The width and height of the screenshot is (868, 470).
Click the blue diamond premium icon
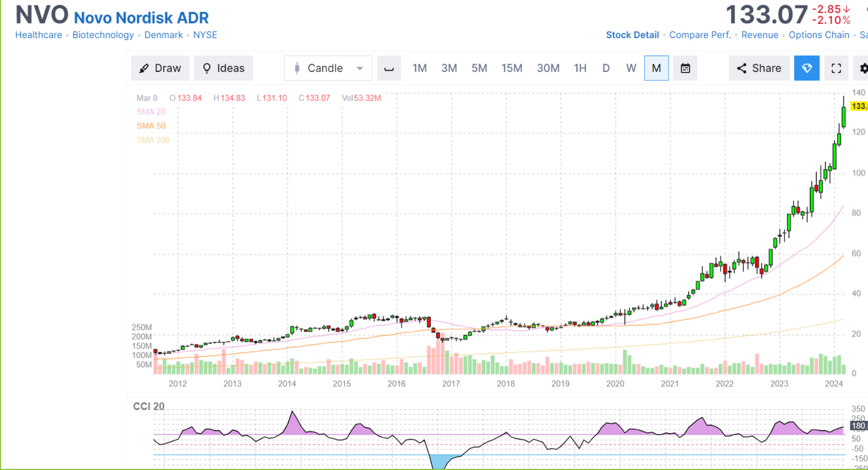click(807, 68)
